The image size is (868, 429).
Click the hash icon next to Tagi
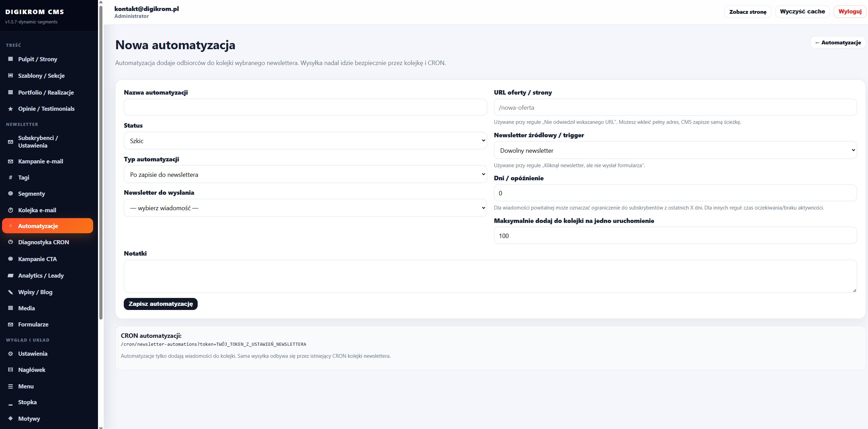pos(11,178)
